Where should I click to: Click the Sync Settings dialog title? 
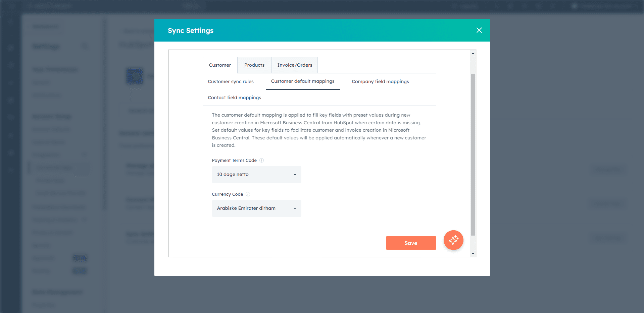point(191,30)
